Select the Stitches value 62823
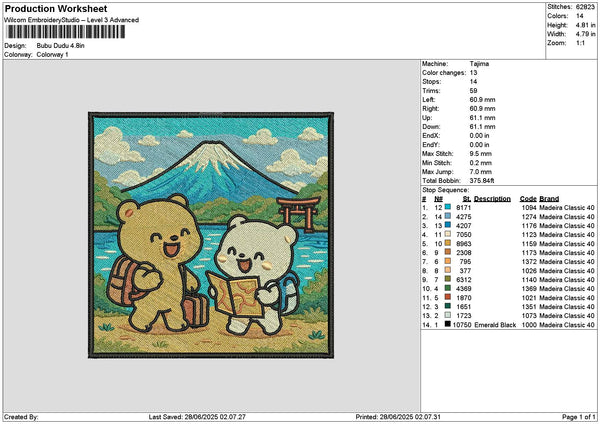Image resolution: width=600 pixels, height=424 pixels. point(585,7)
